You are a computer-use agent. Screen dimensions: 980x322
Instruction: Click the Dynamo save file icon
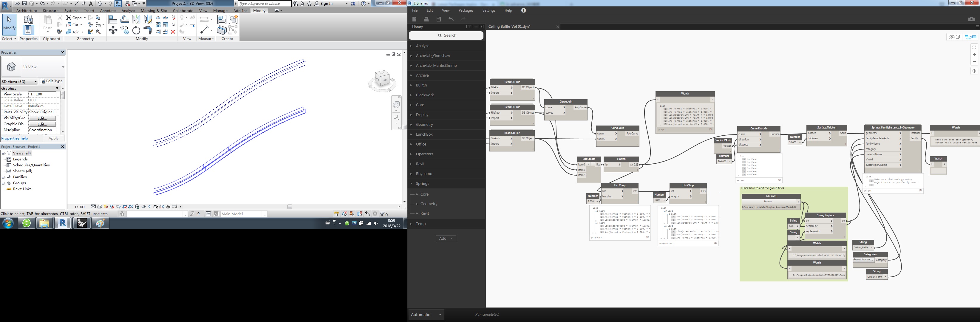click(439, 19)
